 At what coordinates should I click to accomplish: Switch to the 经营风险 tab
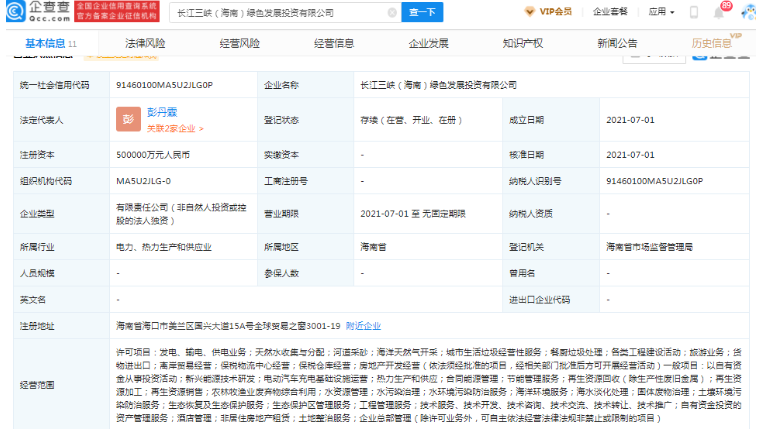click(239, 44)
